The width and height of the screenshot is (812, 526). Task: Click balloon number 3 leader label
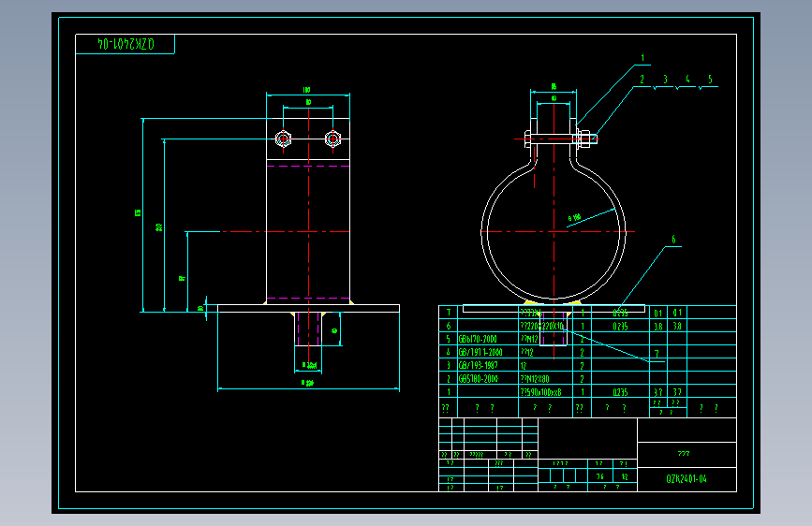[x=666, y=80]
